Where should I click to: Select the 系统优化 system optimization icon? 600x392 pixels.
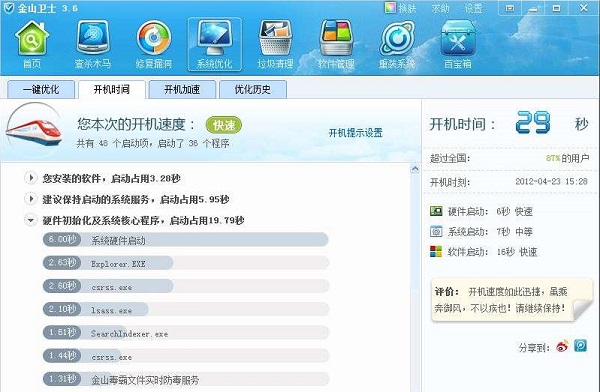point(215,45)
